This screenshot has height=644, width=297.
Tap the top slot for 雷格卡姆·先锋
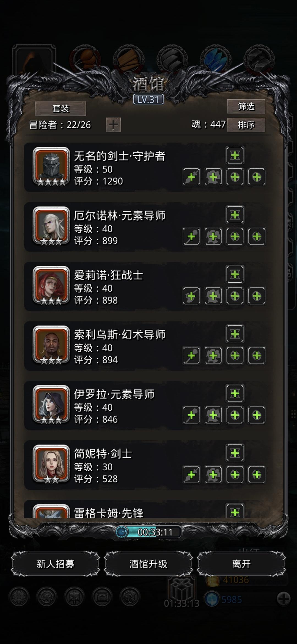point(235,511)
